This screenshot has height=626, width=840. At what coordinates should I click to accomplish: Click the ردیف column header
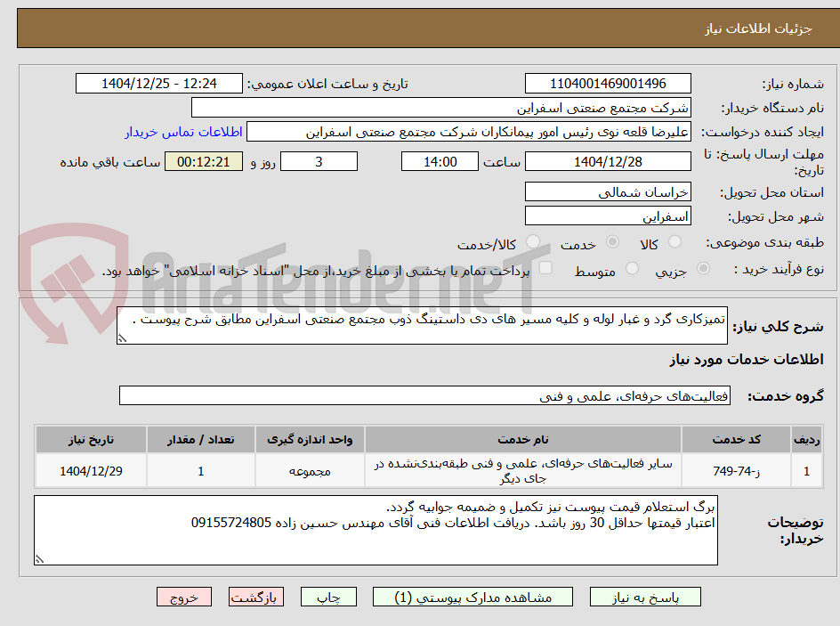(807, 440)
